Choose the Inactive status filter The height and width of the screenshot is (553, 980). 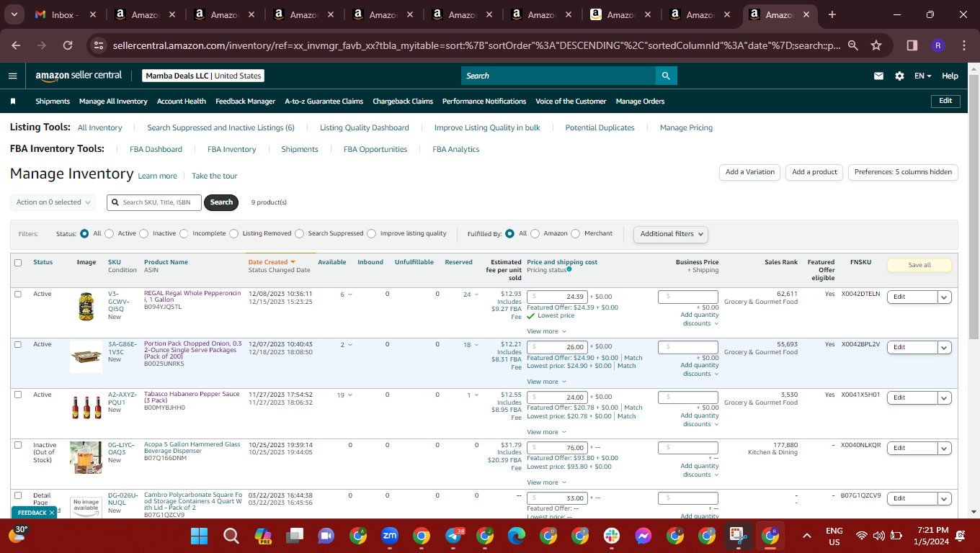(144, 233)
